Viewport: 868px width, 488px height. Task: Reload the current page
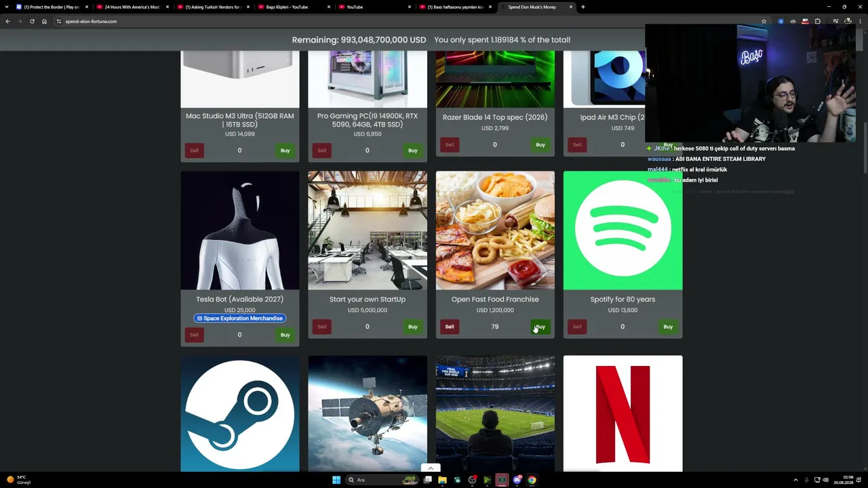click(x=32, y=21)
